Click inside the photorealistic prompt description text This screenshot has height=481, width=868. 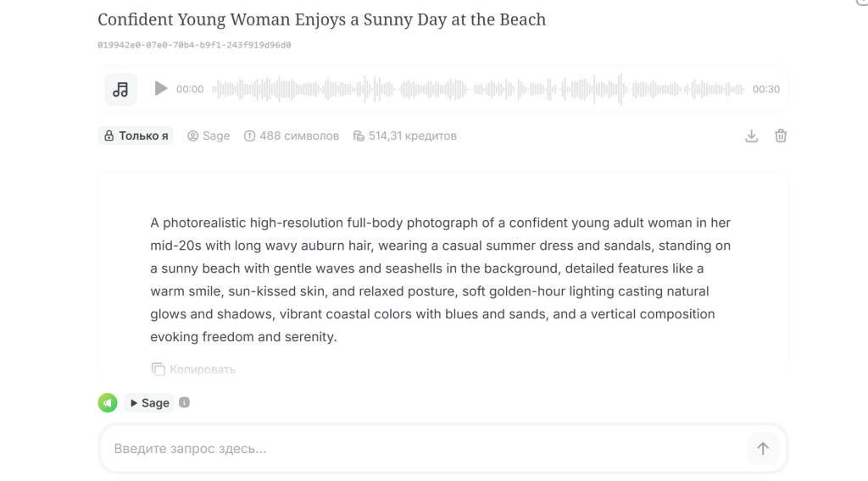441,279
